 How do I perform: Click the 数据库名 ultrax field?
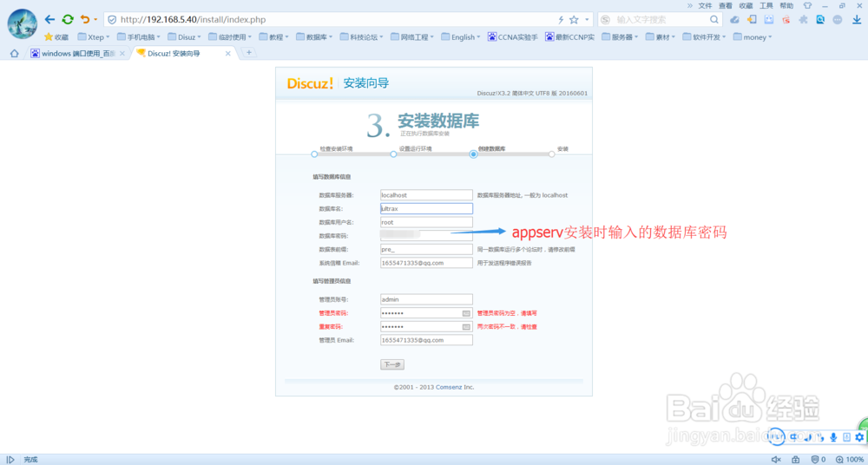point(426,209)
